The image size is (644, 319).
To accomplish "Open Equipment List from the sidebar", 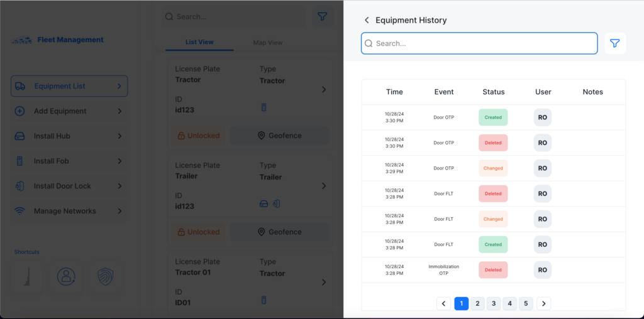I will pos(69,86).
